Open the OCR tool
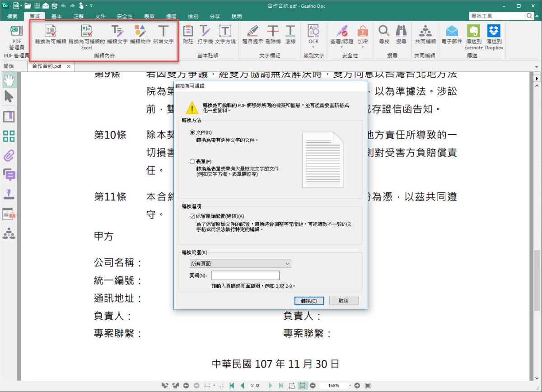The image size is (542, 392). click(313, 32)
